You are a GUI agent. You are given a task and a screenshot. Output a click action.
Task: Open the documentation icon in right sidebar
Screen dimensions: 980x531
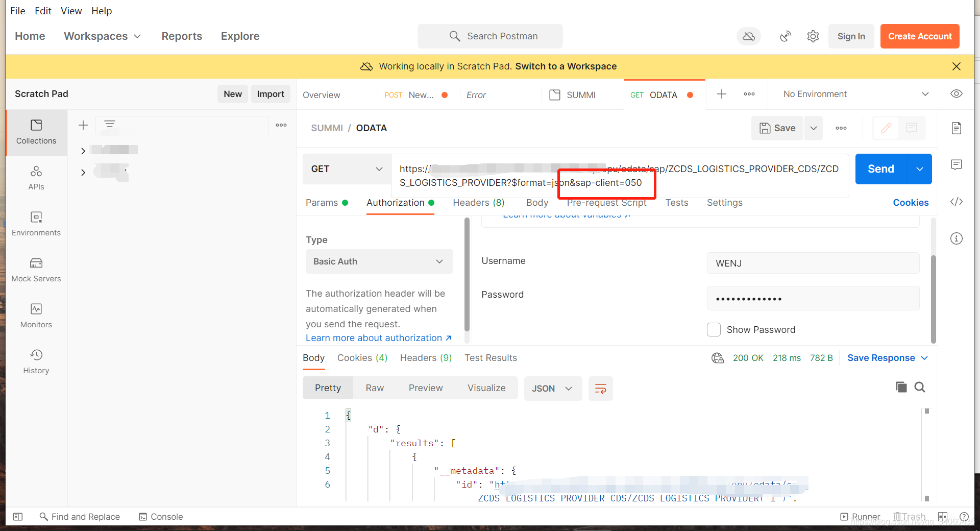coord(957,128)
